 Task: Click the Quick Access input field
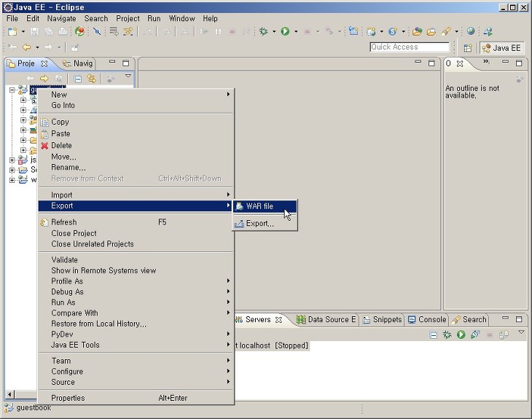(409, 47)
